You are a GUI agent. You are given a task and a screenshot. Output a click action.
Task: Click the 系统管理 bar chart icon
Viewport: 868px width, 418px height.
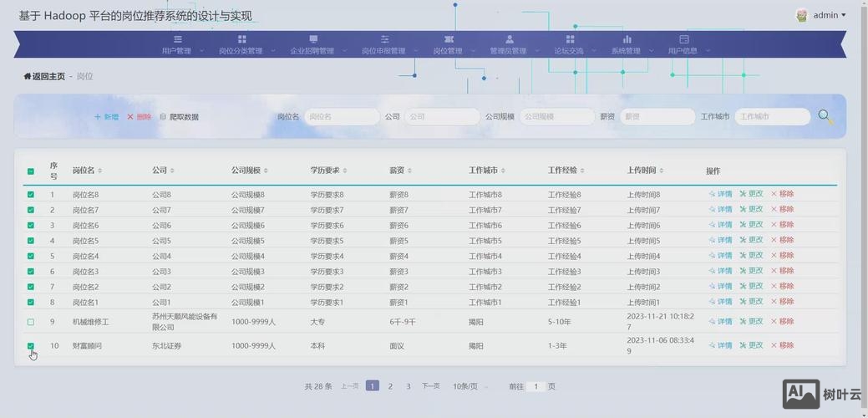[x=627, y=39]
